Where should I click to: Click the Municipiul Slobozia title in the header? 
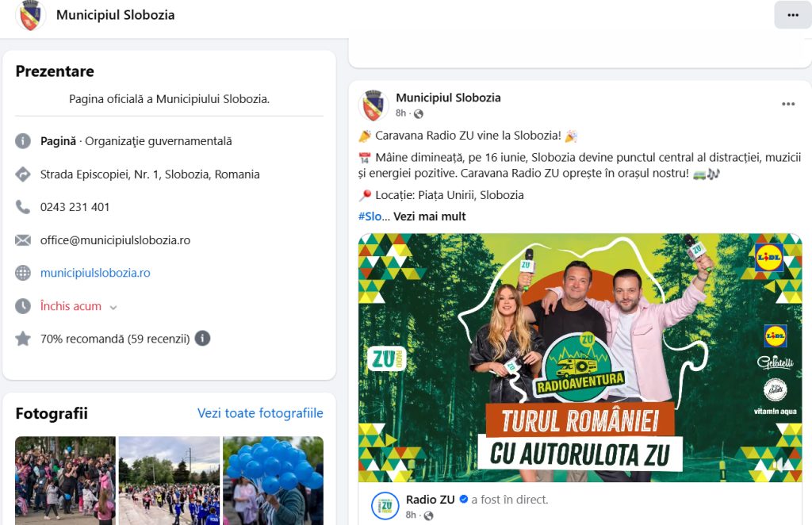(x=116, y=15)
